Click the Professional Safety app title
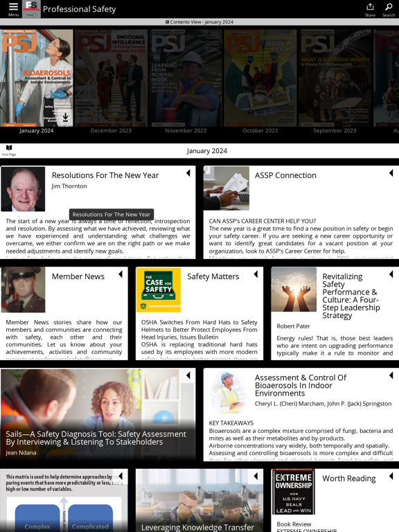 [80, 9]
